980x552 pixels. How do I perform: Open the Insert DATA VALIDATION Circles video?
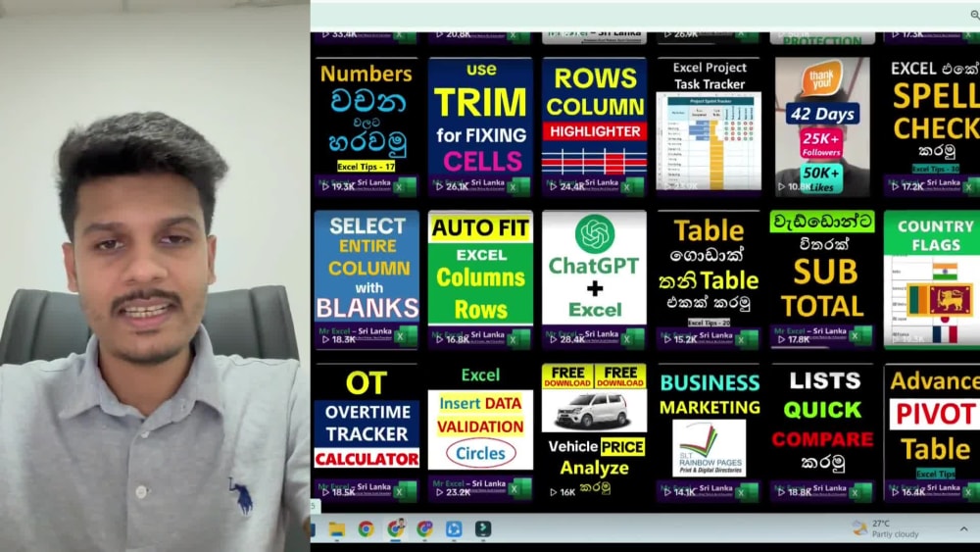[480, 432]
